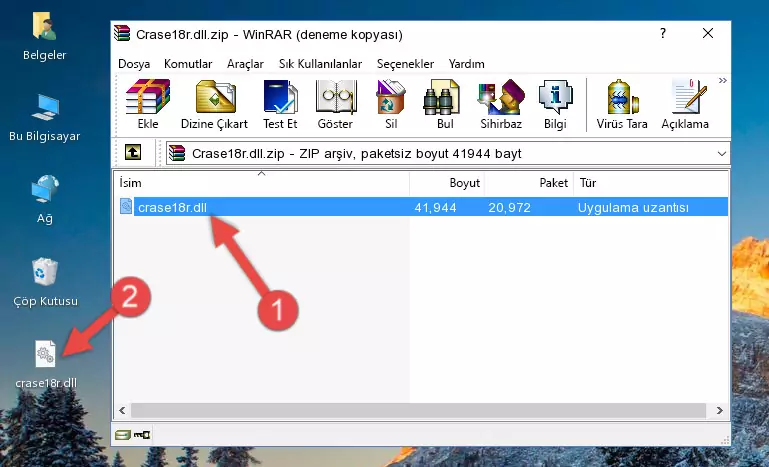Click the 41,944 size value
This screenshot has height=467, width=769.
435,208
